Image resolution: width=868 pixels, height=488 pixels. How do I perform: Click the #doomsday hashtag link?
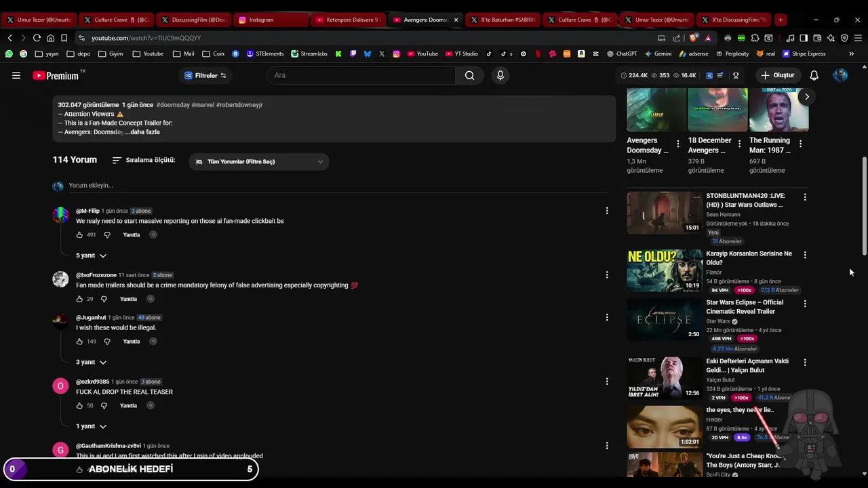tap(173, 105)
